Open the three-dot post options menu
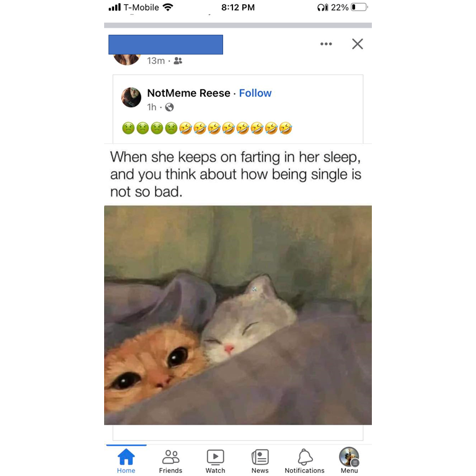476x476 pixels. tap(326, 44)
